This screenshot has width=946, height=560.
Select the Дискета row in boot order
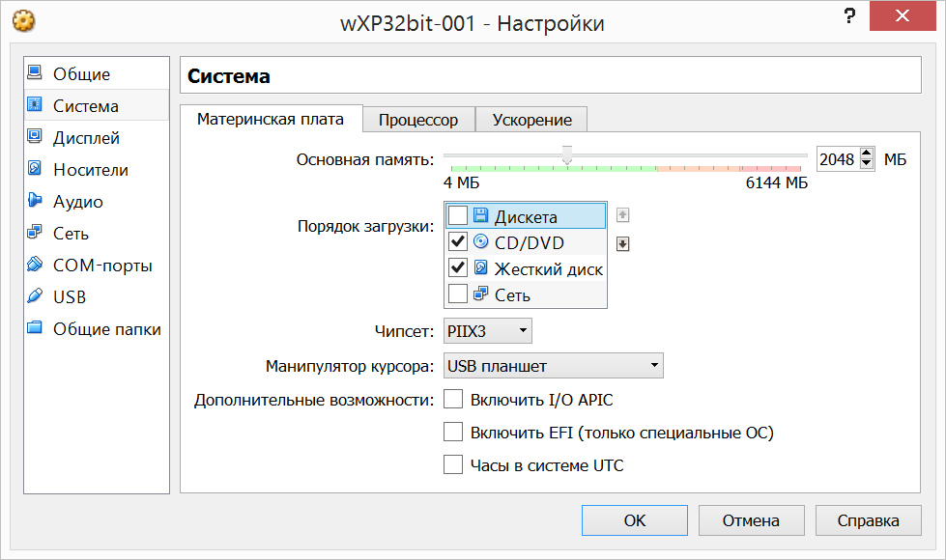pos(526,216)
